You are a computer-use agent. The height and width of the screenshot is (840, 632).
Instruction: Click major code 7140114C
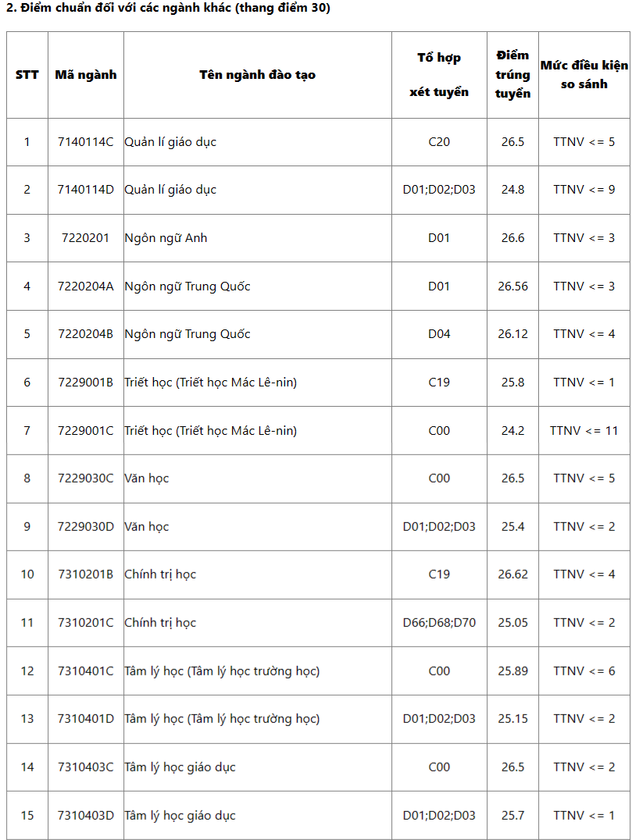(86, 142)
